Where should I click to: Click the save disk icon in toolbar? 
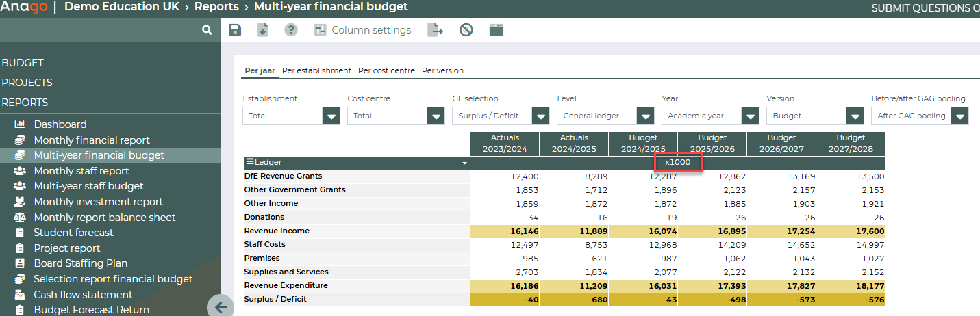coord(235,30)
